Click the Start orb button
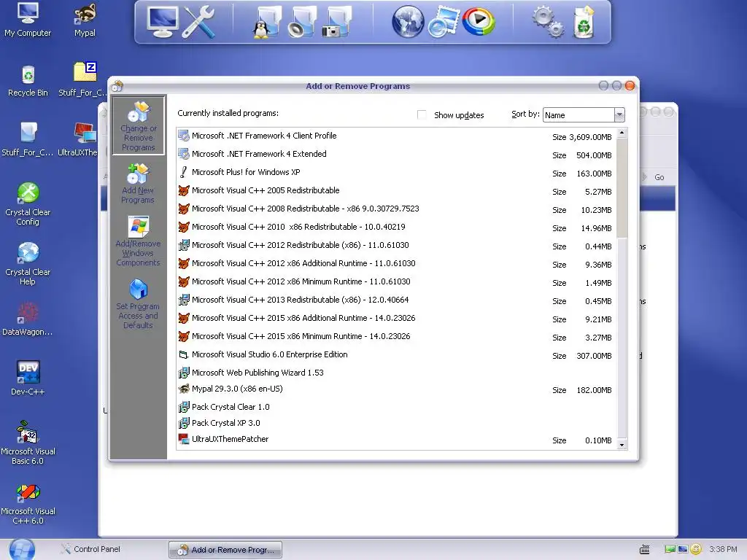Image resolution: width=747 pixels, height=560 pixels. (22, 549)
